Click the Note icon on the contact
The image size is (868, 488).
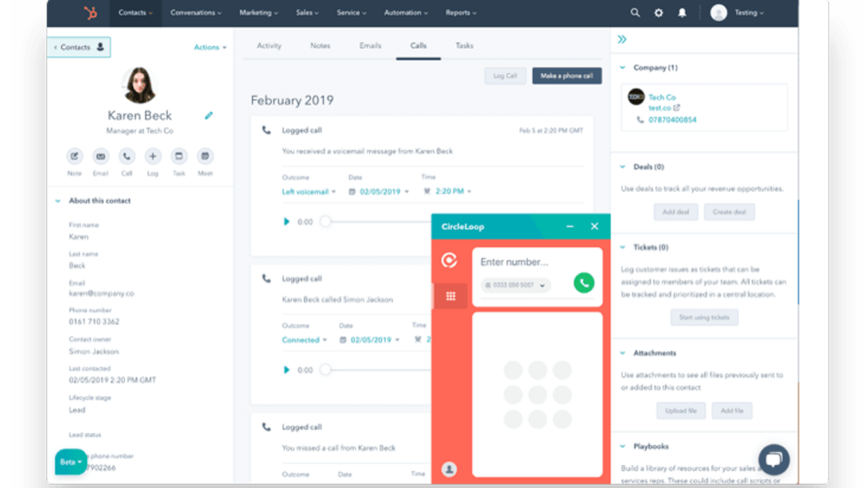coord(74,157)
